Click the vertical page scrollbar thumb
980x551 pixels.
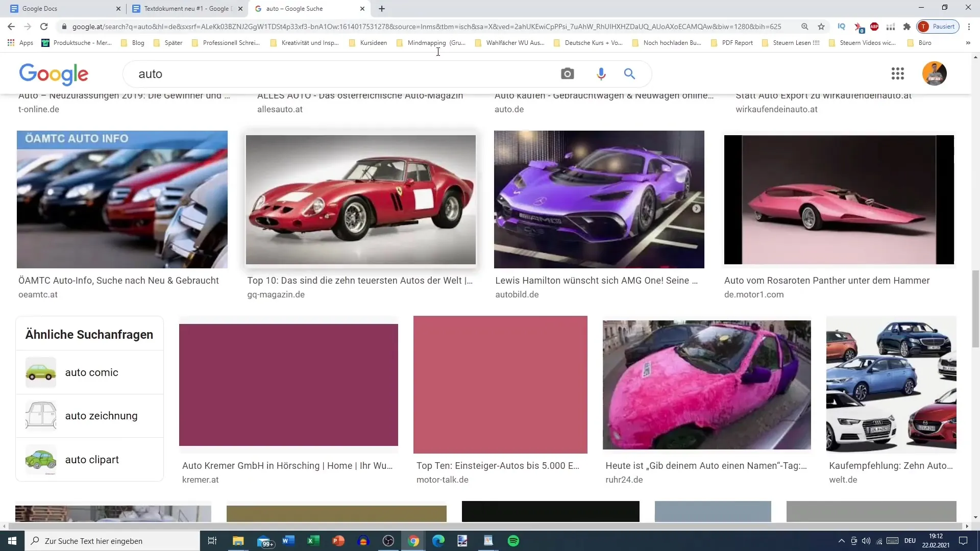pos(975,309)
